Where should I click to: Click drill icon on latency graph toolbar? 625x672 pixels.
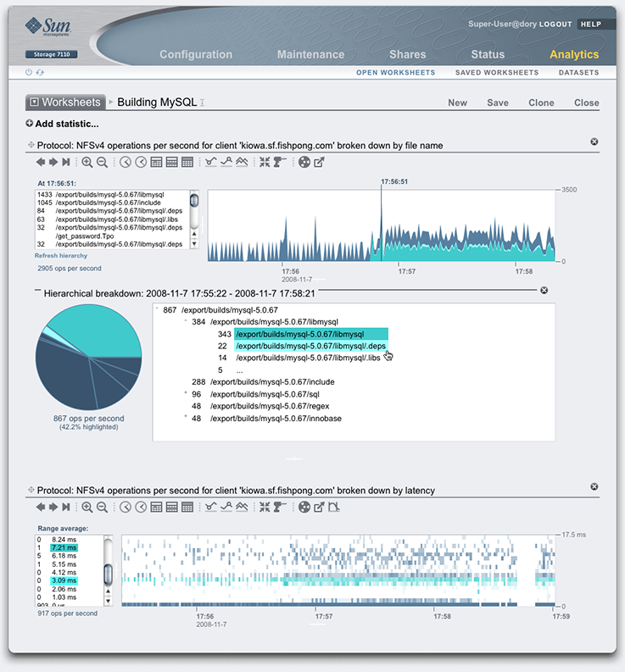pyautogui.click(x=280, y=507)
